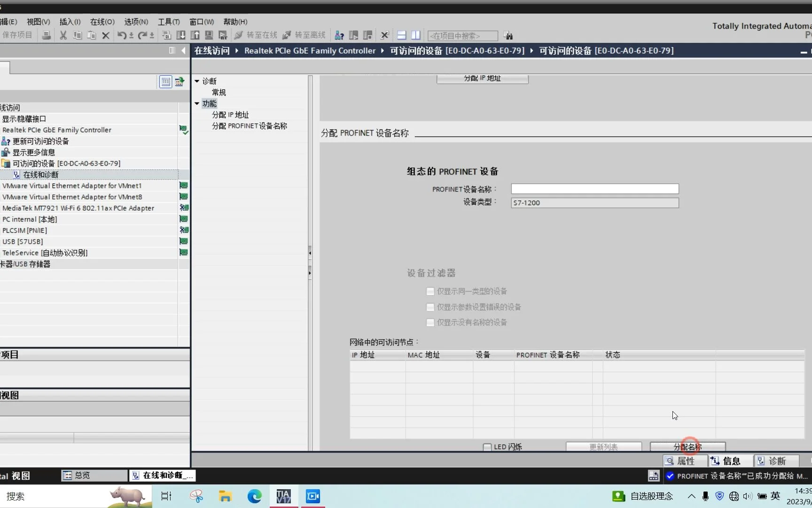Collapse the left project tree panel arrow
This screenshot has width=812, height=508.
pos(183,50)
